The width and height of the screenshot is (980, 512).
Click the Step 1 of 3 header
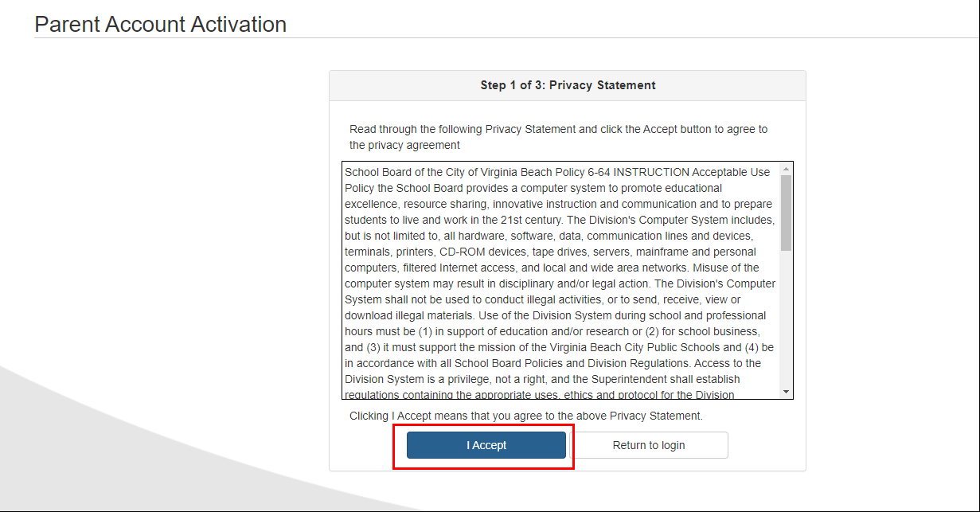pyautogui.click(x=568, y=85)
